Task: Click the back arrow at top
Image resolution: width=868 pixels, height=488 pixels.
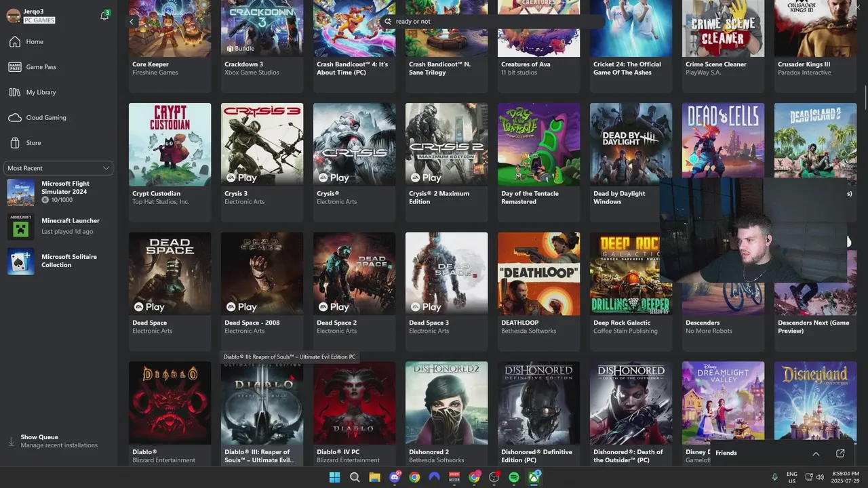Action: click(x=132, y=22)
